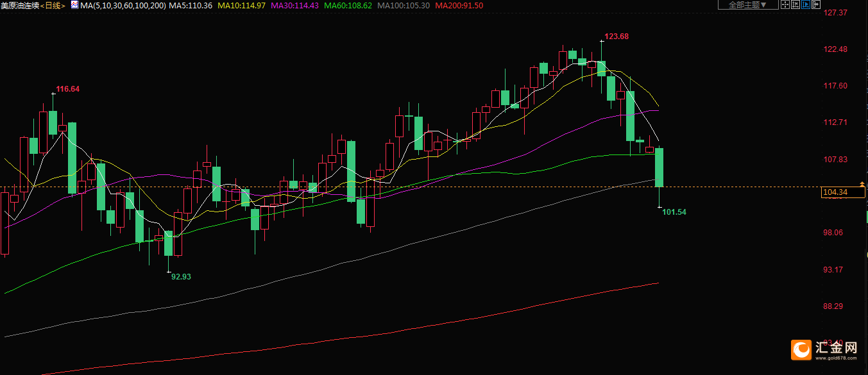Click the last large green candlestick

659,167
